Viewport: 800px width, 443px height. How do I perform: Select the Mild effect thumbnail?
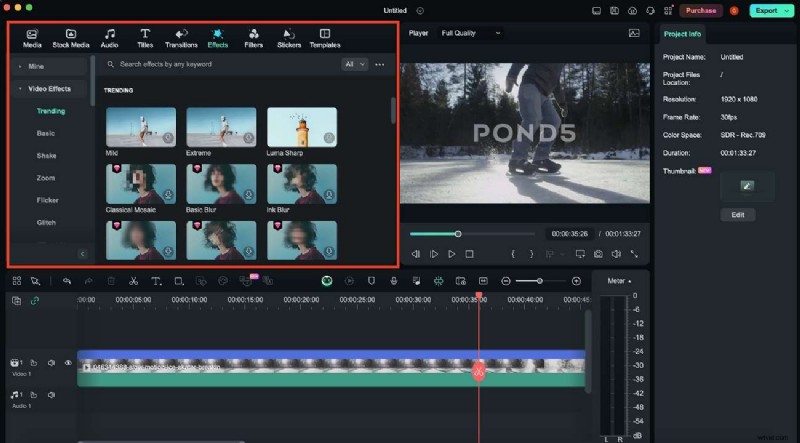(141, 127)
